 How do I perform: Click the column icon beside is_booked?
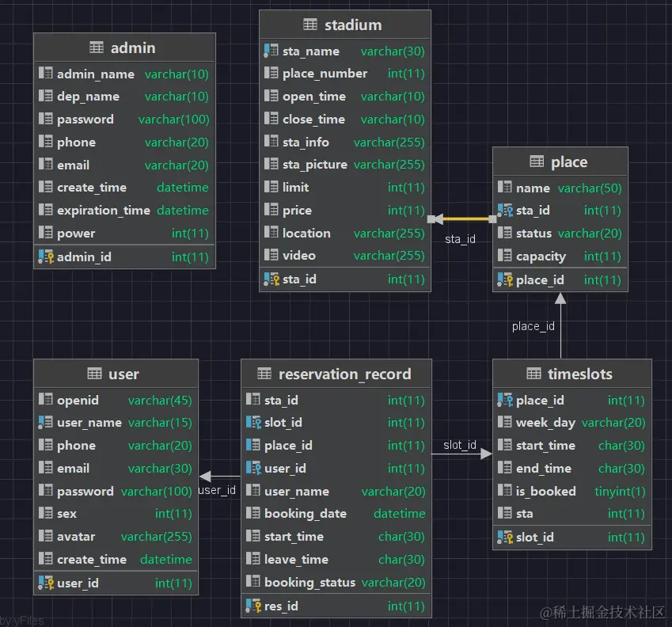[x=504, y=491]
